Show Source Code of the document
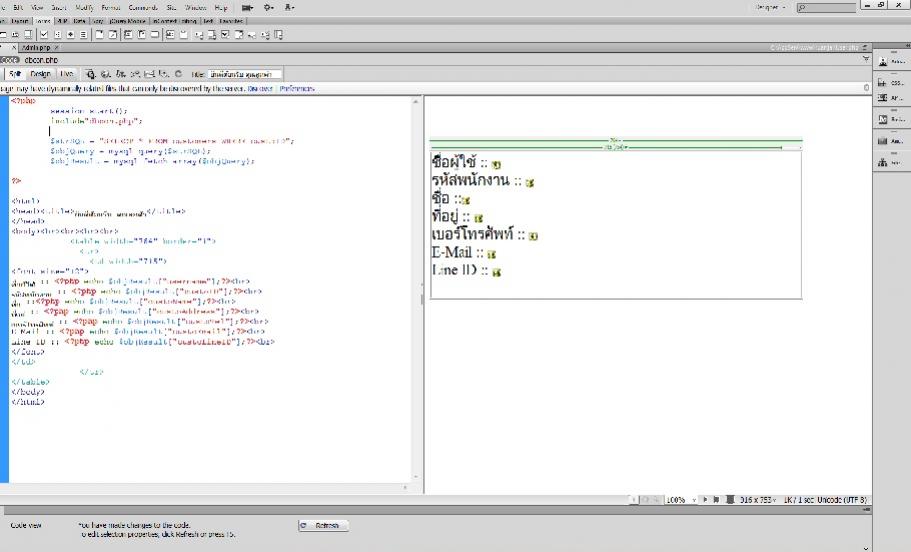911x552 pixels. tap(9, 59)
